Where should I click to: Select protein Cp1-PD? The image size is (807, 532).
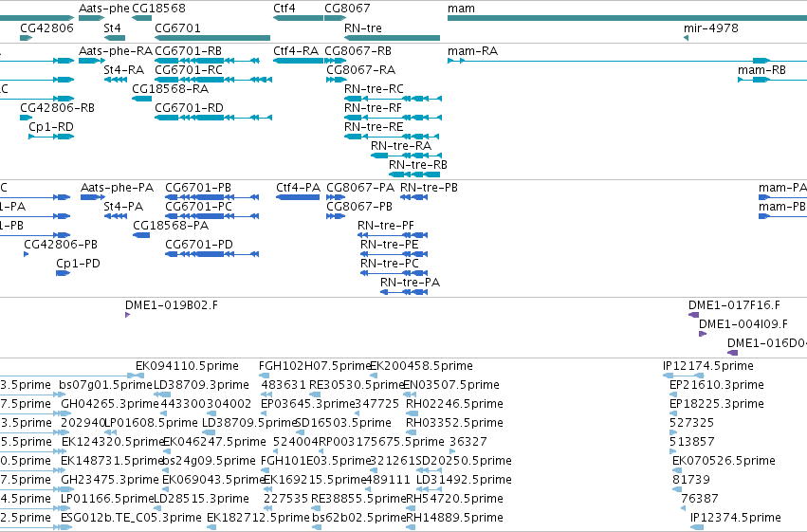click(x=64, y=274)
